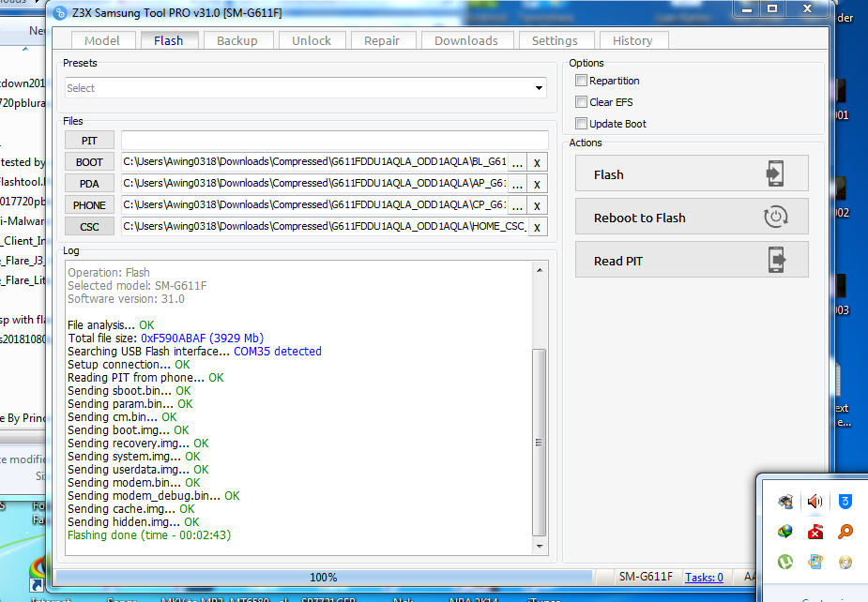Check the Update Boot option
The width and height of the screenshot is (868, 602).
581,124
